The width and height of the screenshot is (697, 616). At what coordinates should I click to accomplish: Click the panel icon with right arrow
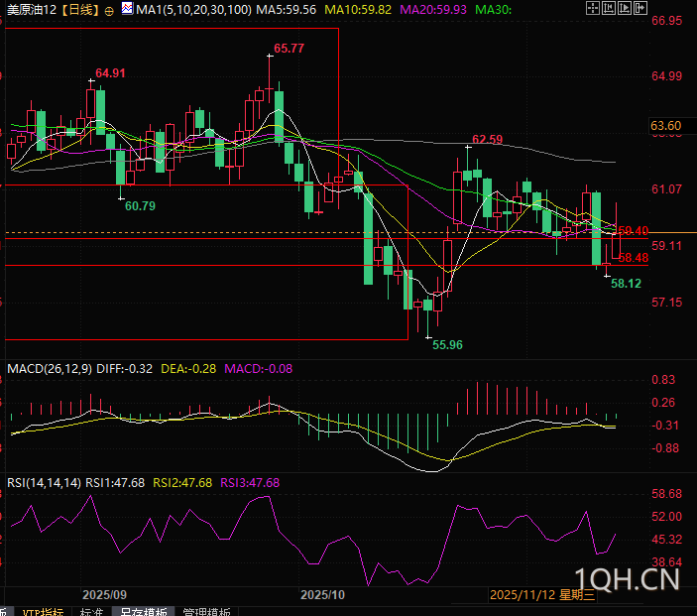(x=640, y=8)
